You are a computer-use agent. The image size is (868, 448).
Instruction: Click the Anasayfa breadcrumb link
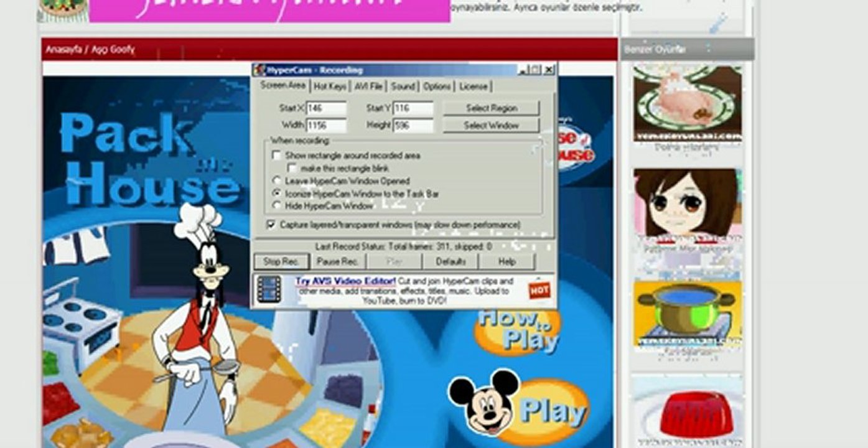click(x=64, y=49)
